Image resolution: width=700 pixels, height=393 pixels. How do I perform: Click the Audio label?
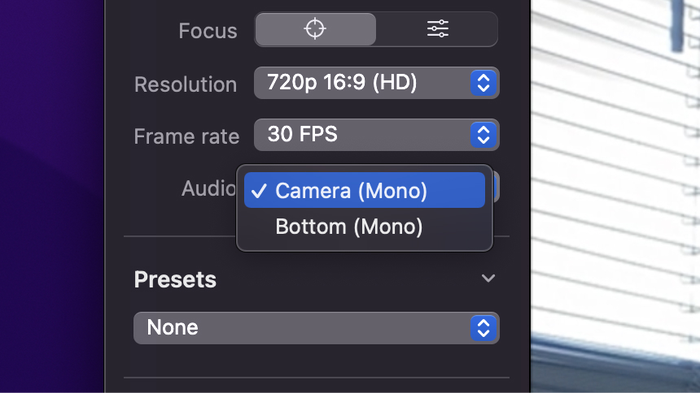208,188
